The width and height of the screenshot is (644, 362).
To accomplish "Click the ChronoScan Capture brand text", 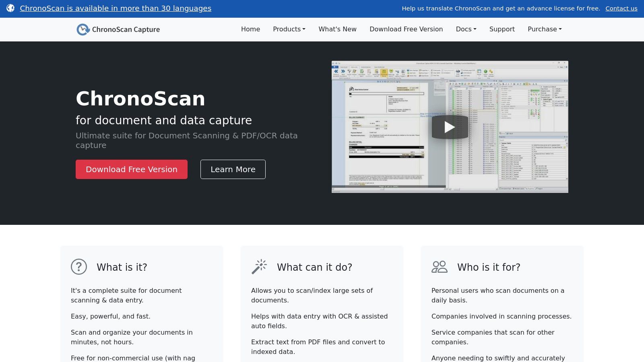I will point(126,29).
